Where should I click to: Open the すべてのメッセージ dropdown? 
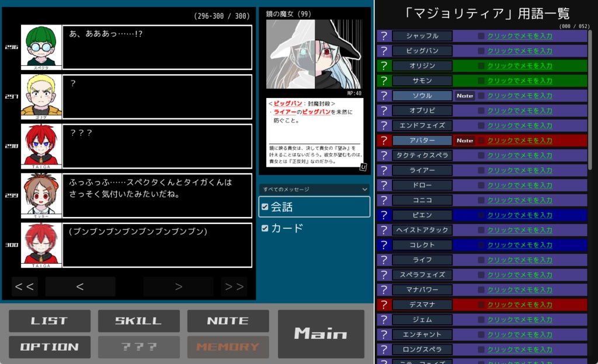point(314,189)
